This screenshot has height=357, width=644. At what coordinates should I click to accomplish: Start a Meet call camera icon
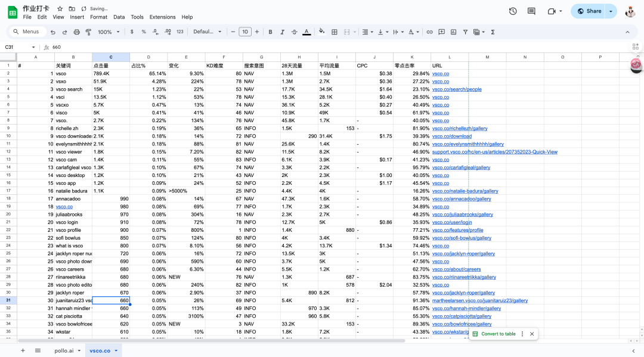[x=552, y=11]
